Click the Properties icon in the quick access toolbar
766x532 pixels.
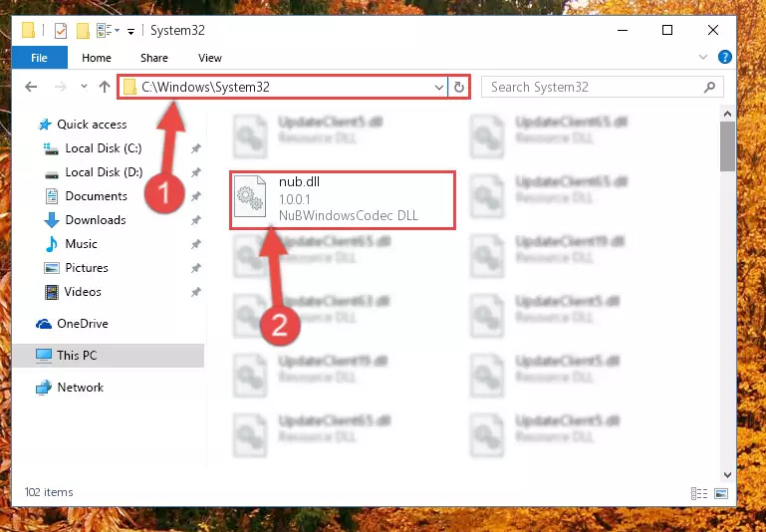[x=61, y=31]
